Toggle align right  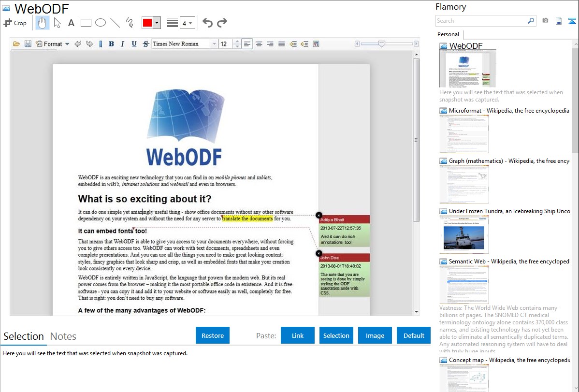coord(270,44)
